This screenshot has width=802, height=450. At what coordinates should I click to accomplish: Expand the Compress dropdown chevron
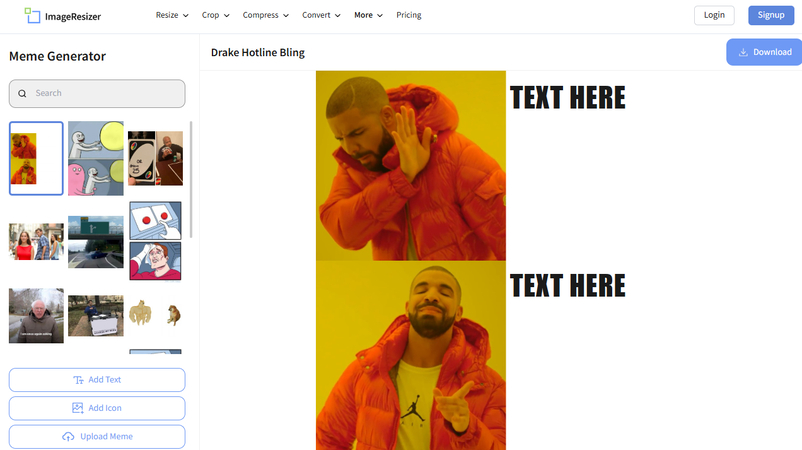pyautogui.click(x=286, y=16)
